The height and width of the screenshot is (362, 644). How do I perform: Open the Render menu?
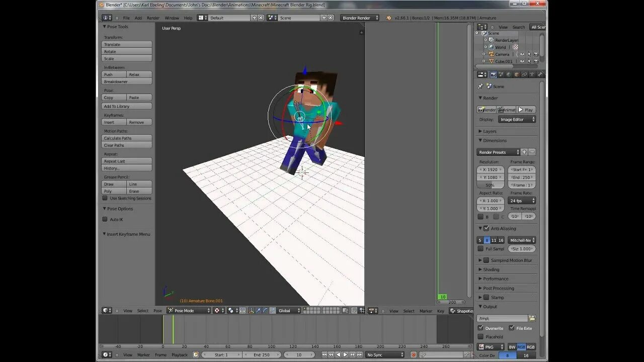pyautogui.click(x=153, y=18)
